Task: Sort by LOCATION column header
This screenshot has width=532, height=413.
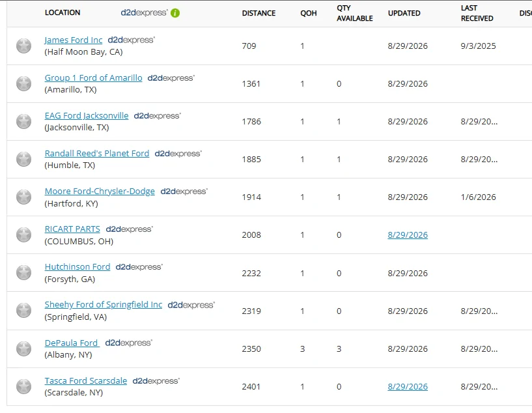Action: coord(63,12)
